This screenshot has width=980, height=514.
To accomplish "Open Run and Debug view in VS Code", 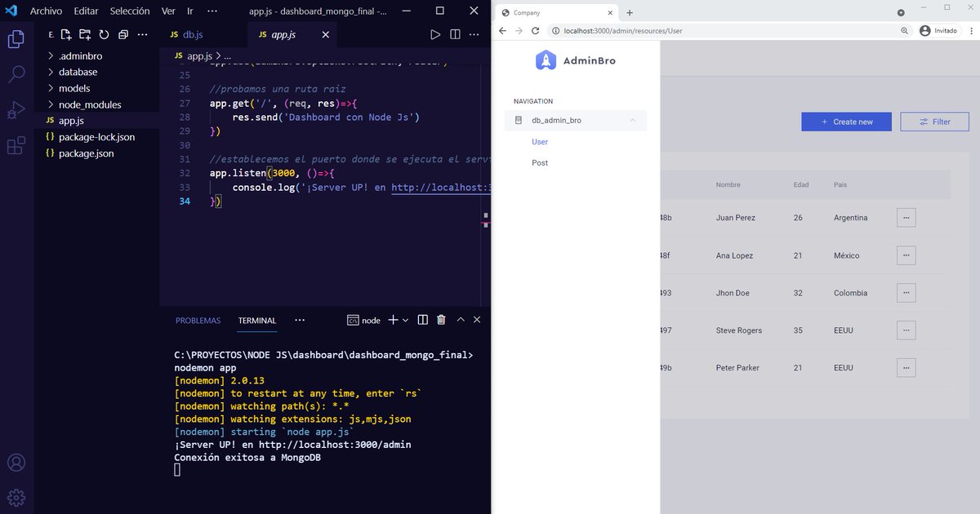I will tap(16, 111).
